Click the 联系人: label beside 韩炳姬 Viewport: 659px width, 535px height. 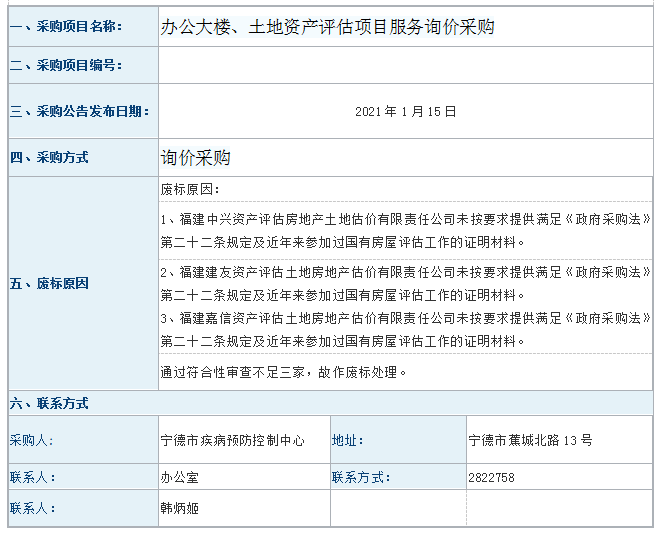tap(32, 509)
